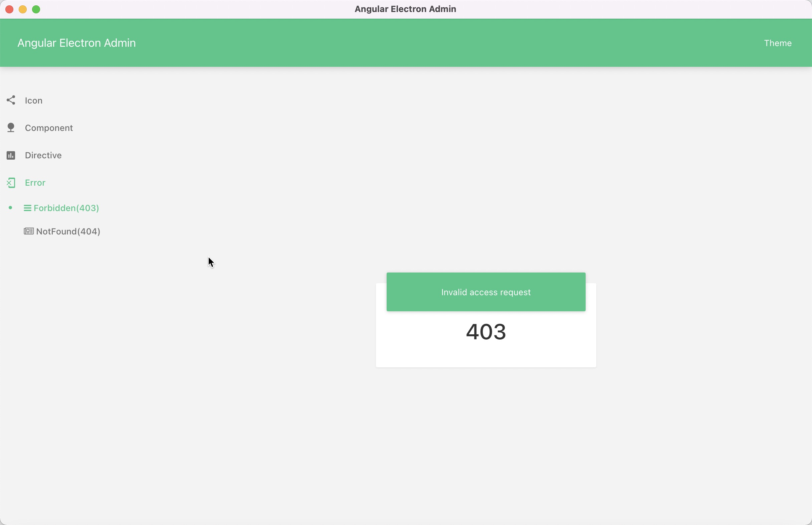The width and height of the screenshot is (812, 525).
Task: Enable the Directive sidebar item
Action: (43, 155)
